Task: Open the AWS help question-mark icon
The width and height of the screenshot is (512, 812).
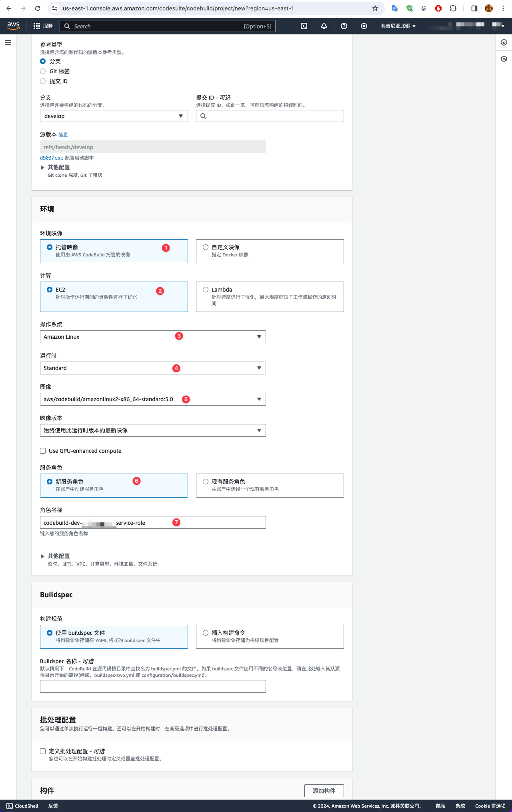Action: (344, 26)
